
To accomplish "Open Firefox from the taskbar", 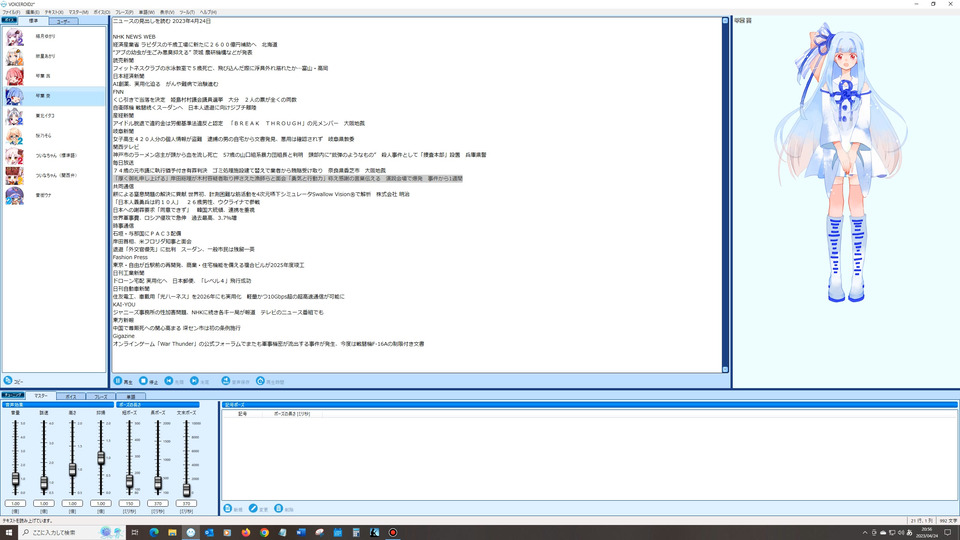I will click(246, 533).
